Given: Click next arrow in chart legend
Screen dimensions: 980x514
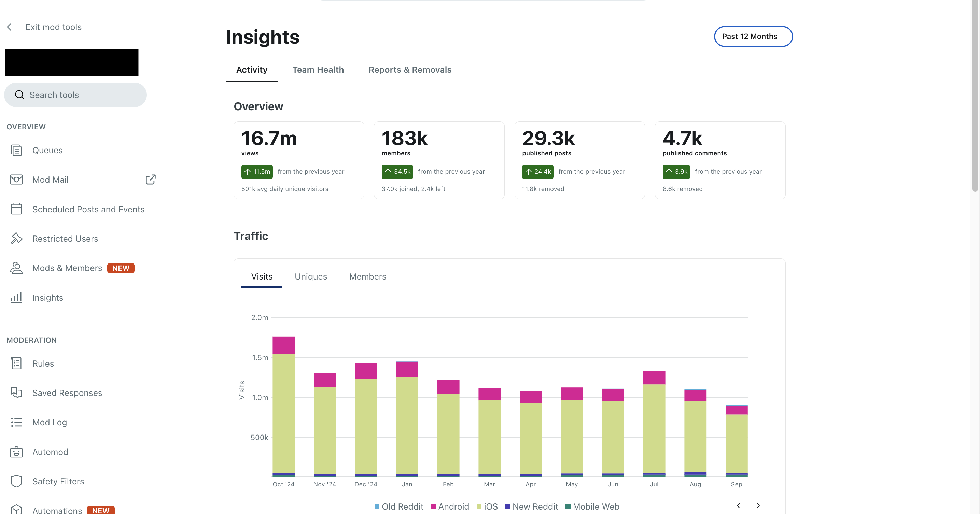Looking at the screenshot, I should 758,505.
